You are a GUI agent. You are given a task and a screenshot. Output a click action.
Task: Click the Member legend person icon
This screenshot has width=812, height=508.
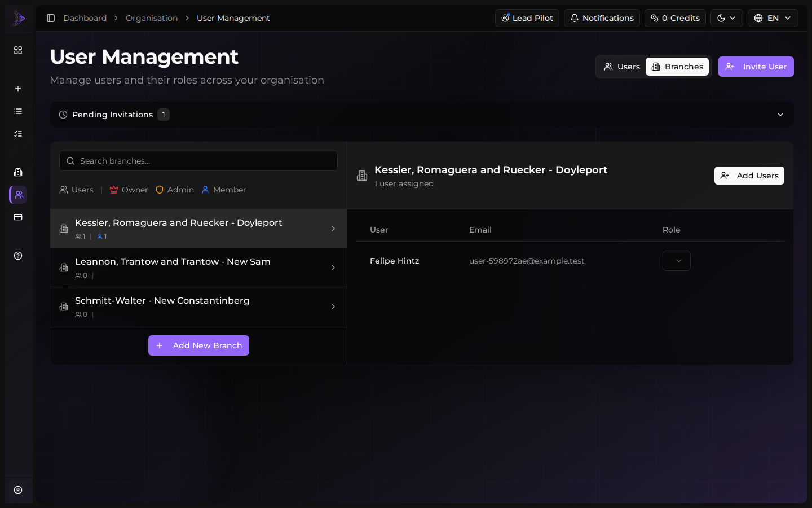205,190
